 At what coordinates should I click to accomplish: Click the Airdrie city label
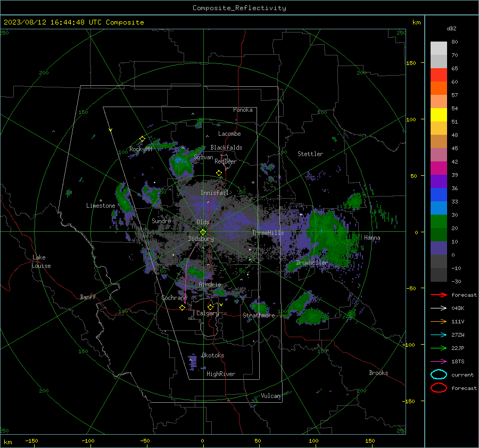210,284
